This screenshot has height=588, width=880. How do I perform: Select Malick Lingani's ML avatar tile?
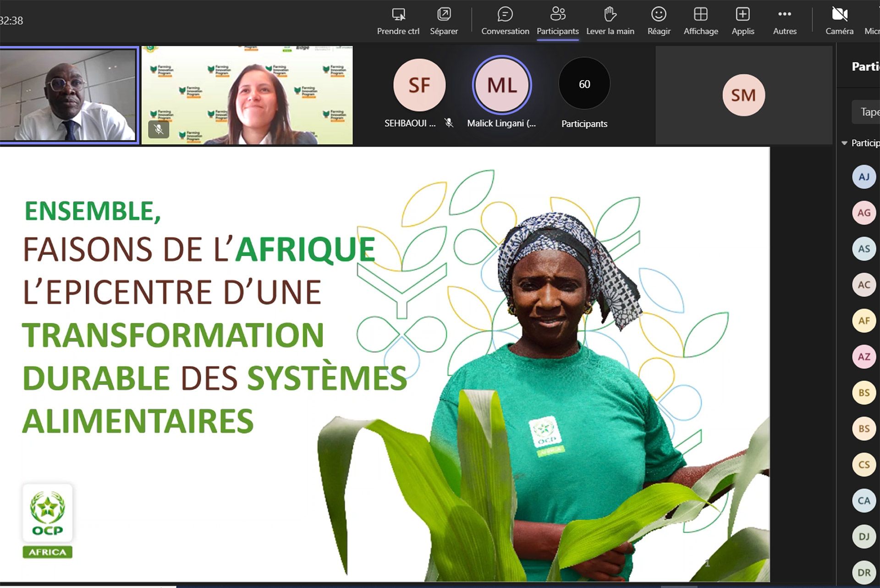(x=502, y=85)
